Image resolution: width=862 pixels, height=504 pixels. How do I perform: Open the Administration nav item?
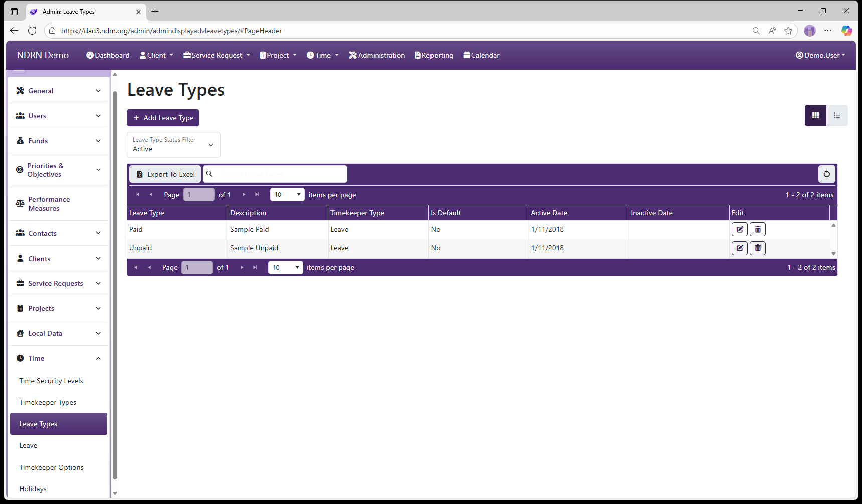[377, 55]
